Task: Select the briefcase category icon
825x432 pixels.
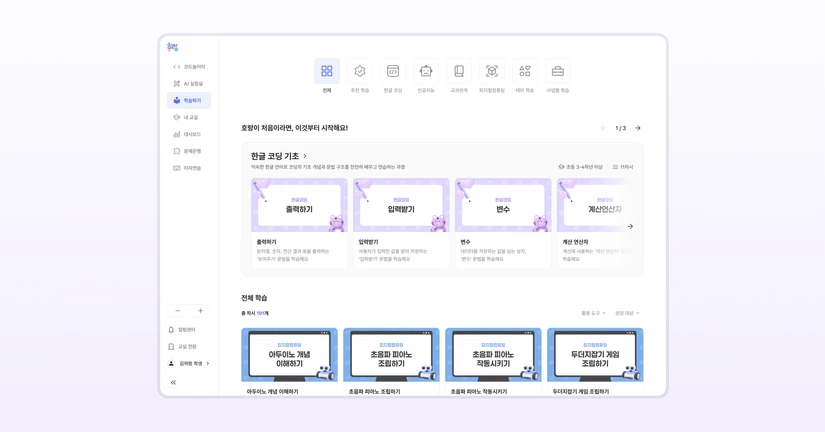Action: pyautogui.click(x=558, y=71)
